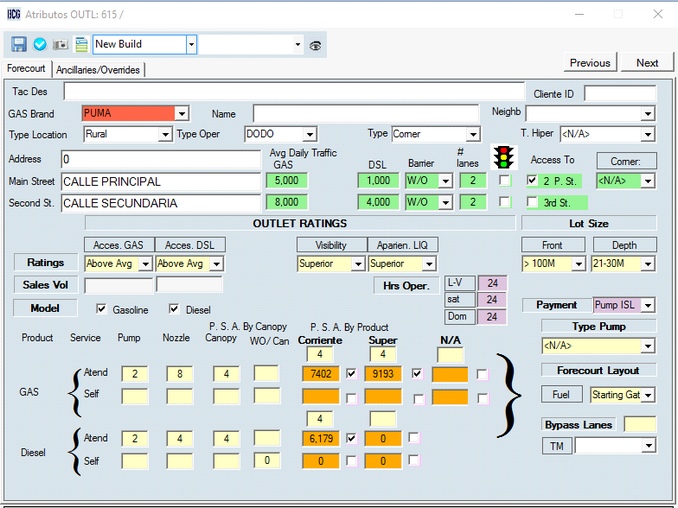Click the GAS Atend Nozzle field 8
The height and width of the screenshot is (508, 678).
179,374
